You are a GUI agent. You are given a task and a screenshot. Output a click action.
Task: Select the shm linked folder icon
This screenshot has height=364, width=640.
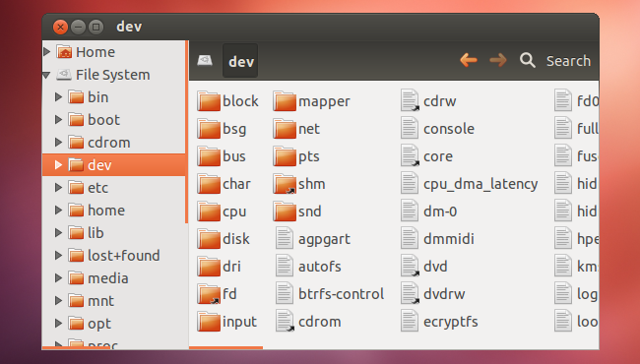point(285,184)
